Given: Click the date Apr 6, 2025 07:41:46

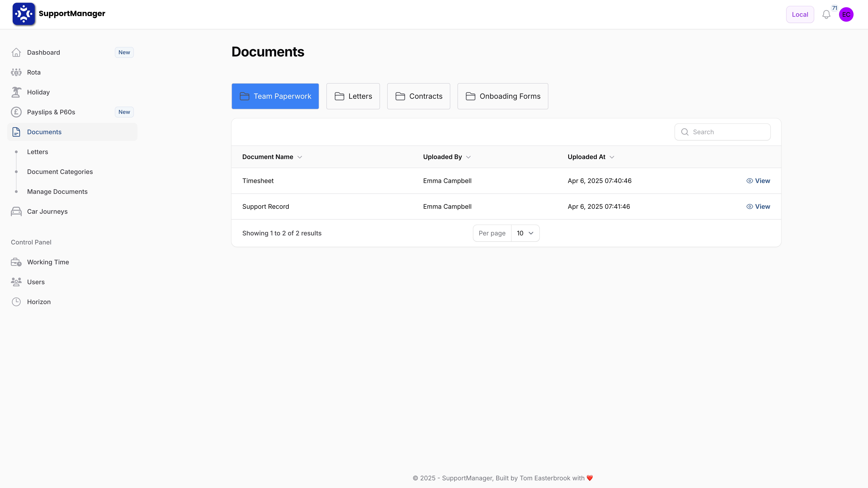Looking at the screenshot, I should (599, 207).
